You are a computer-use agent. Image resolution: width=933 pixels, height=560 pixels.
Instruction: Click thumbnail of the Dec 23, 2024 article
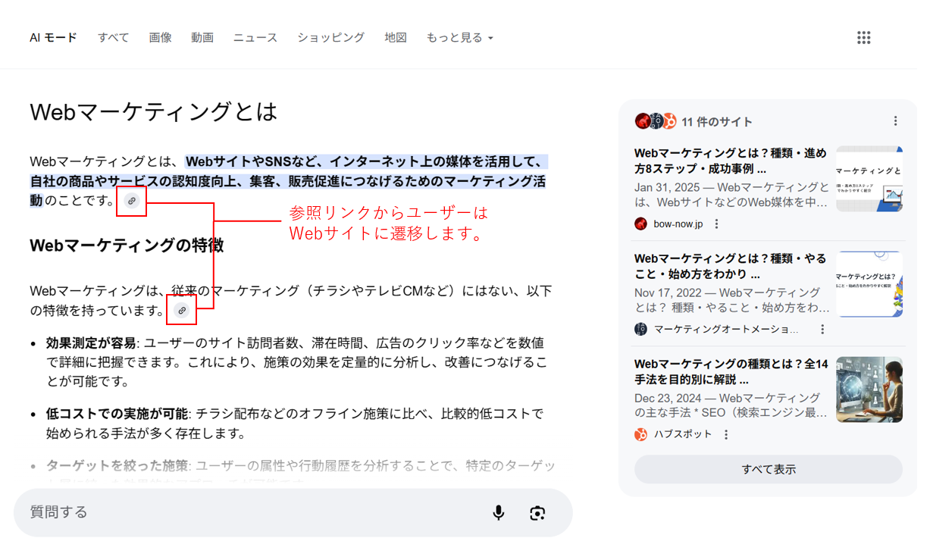coord(869,389)
